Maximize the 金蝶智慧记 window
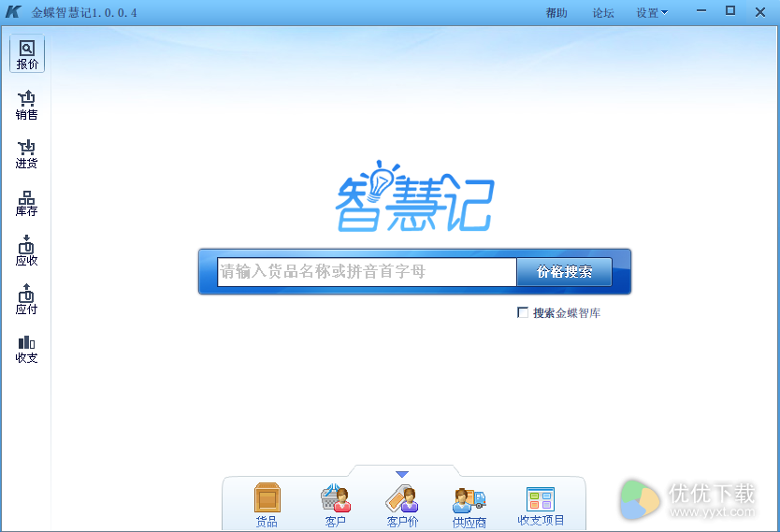The height and width of the screenshot is (532, 780). 730,11
